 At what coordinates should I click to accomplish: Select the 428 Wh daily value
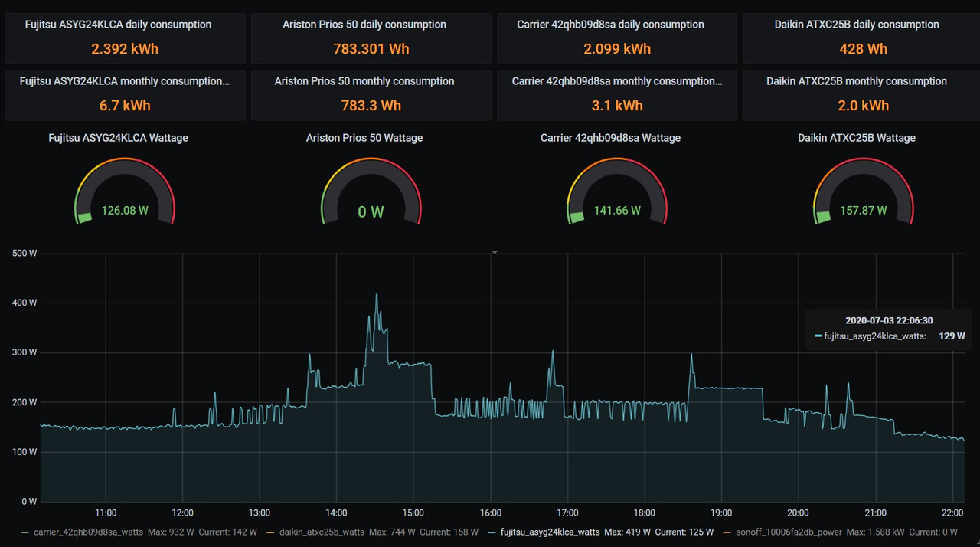tap(863, 49)
